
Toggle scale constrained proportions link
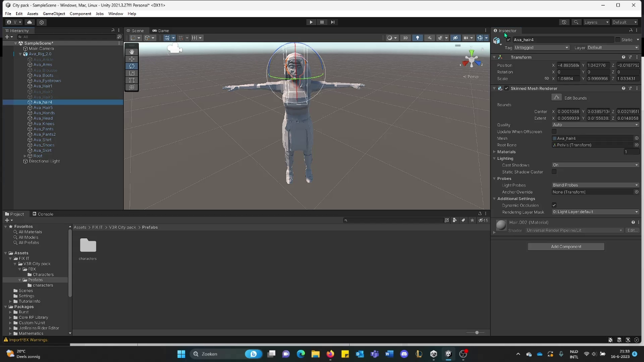[546, 78]
